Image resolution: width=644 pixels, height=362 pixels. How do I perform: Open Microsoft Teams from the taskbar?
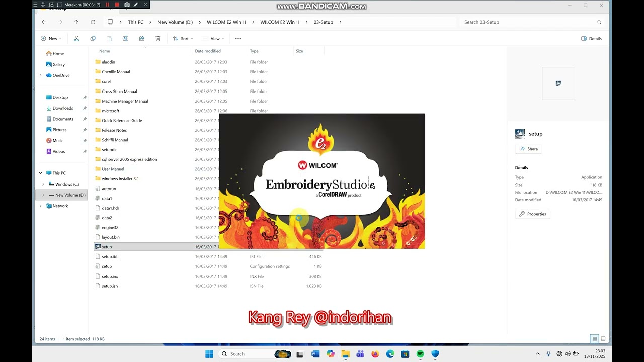[360, 354]
